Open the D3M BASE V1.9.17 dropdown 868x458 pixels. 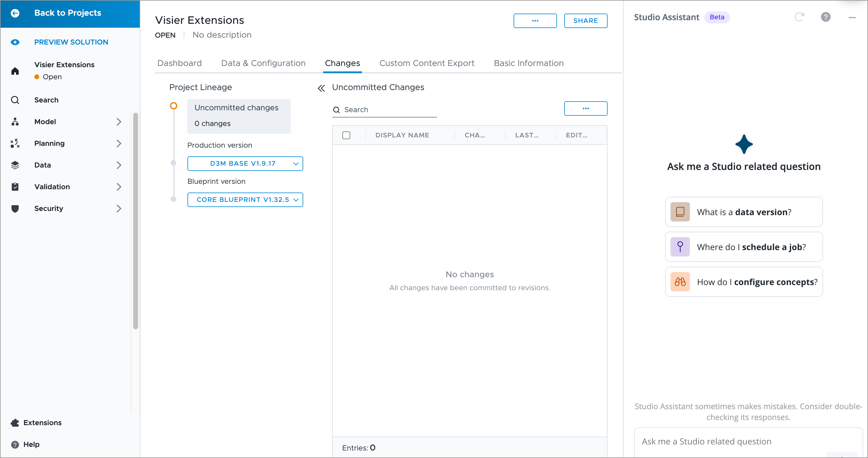point(245,164)
